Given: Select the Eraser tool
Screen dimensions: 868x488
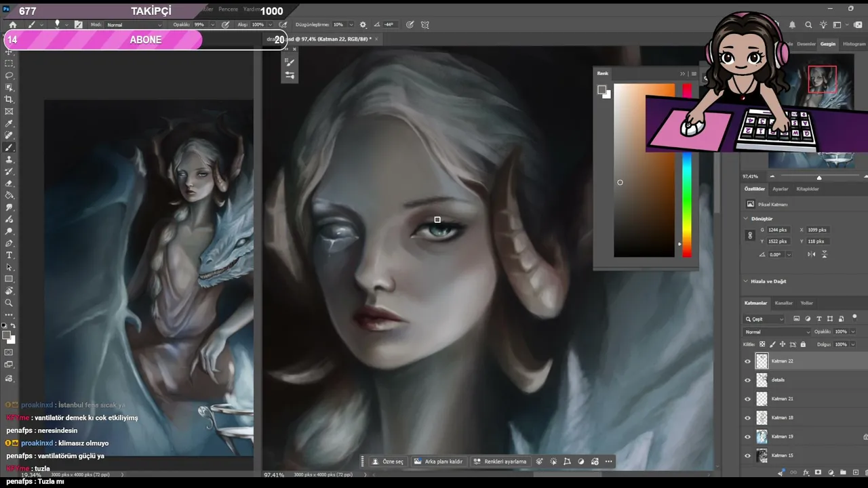Looking at the screenshot, I should pos(9,184).
